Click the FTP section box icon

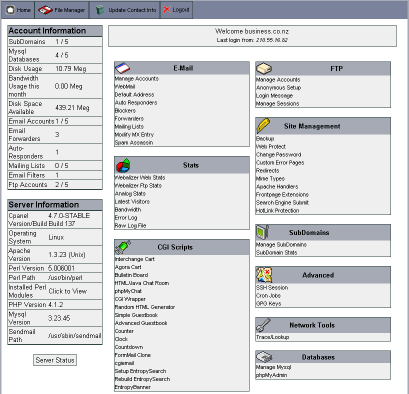pyautogui.click(x=264, y=68)
